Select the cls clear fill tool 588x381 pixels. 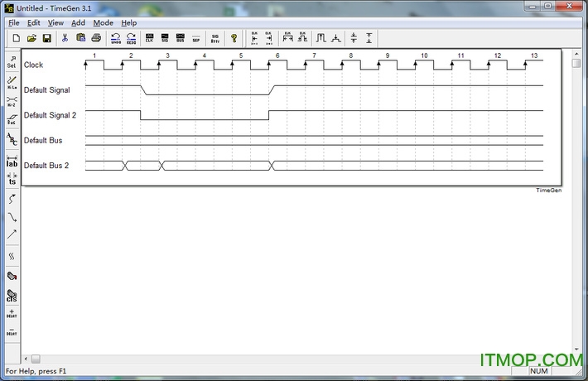click(x=12, y=296)
